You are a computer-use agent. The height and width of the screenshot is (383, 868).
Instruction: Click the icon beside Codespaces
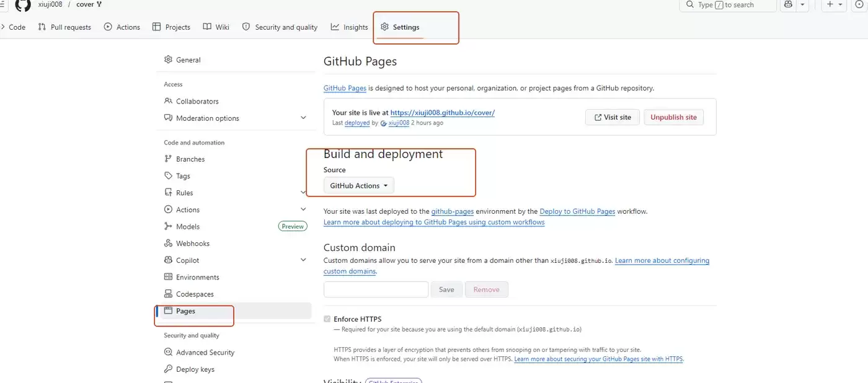168,294
